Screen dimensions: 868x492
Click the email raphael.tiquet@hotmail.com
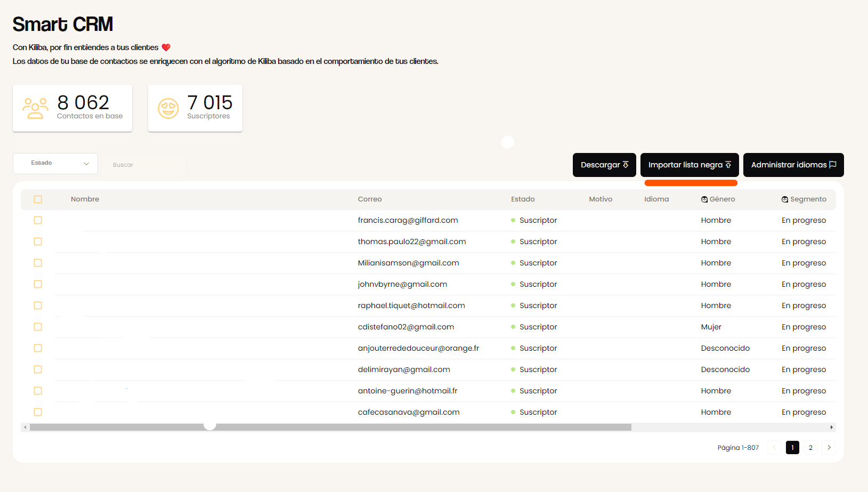click(411, 305)
